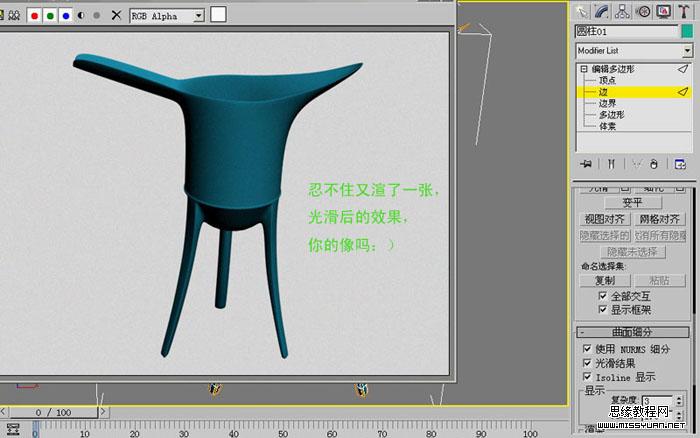Screen dimensions: 700x438
Task: Click the 隐藏选择的 button
Action: click(x=604, y=235)
